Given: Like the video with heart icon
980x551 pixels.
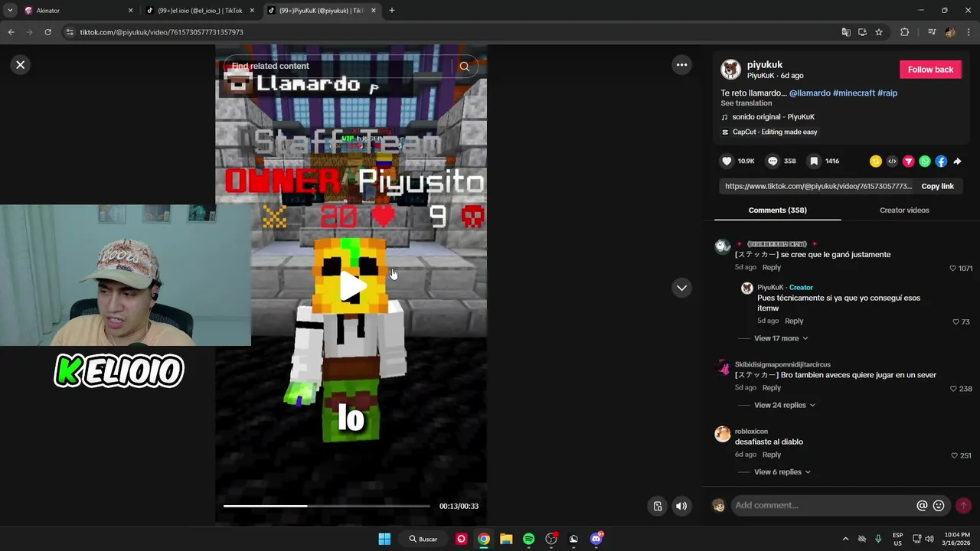Looking at the screenshot, I should [x=727, y=161].
